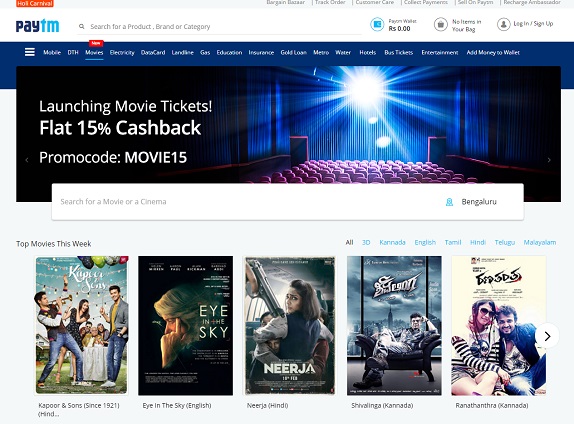Show next movies with round arrow
The image size is (574, 424).
click(x=547, y=336)
